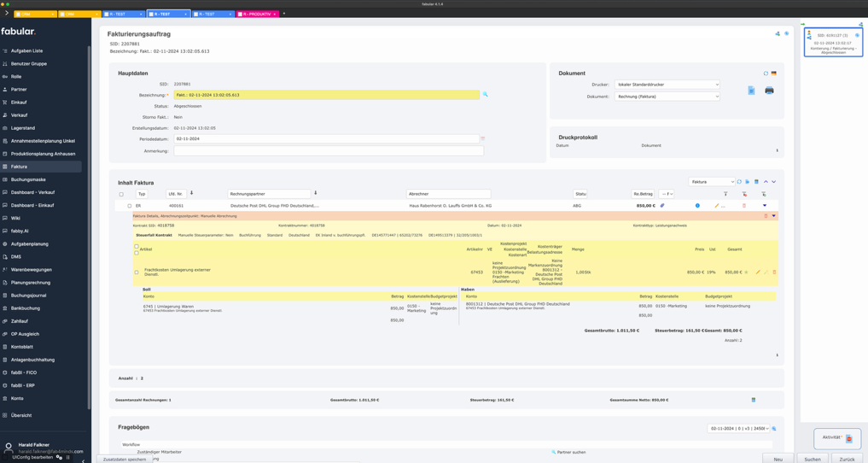Click the calendar icon next to Periodedatum
The image size is (868, 463).
[483, 138]
